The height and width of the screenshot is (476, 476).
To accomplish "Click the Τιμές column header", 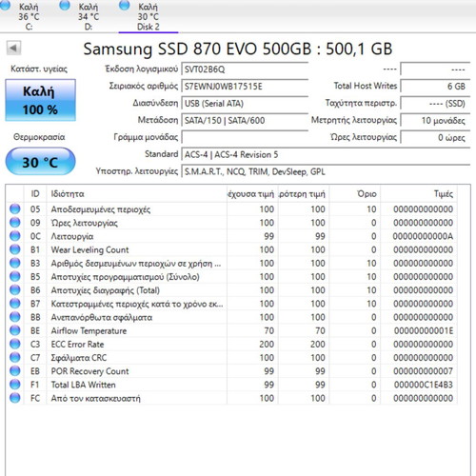I will click(419, 194).
